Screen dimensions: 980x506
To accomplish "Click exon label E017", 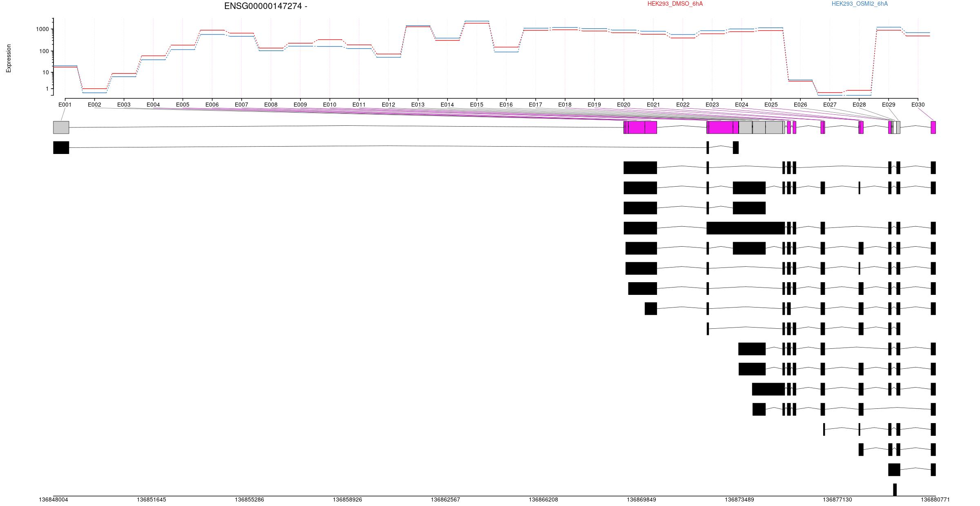I will coord(535,105).
